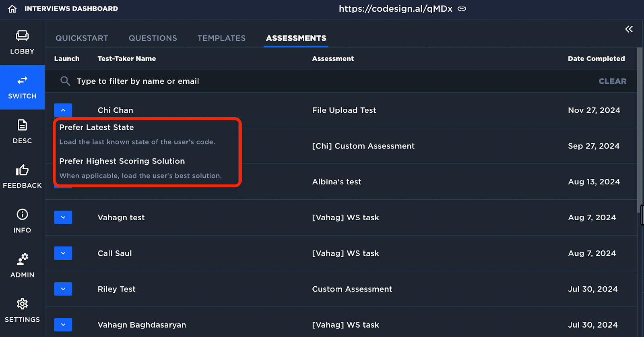Click [Vahag] WS task in Vahagn Baghdasaryan row
Image resolution: width=644 pixels, height=337 pixels.
(345, 325)
